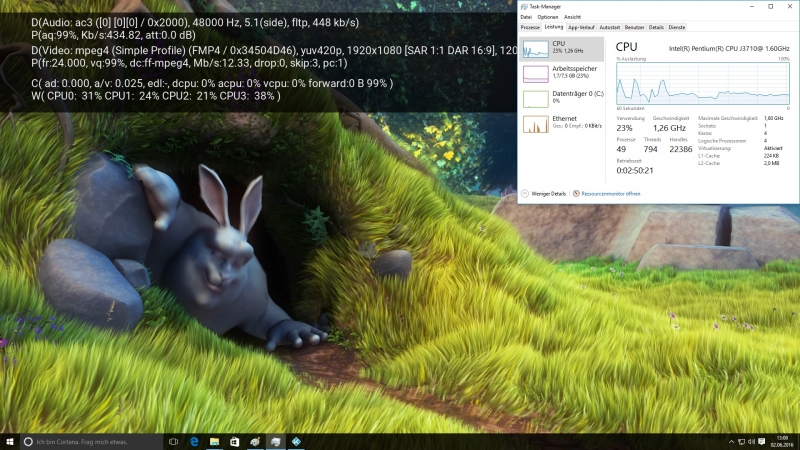Viewport: 800px width, 450px height.
Task: Click the taskbar clock and date
Action: (782, 442)
